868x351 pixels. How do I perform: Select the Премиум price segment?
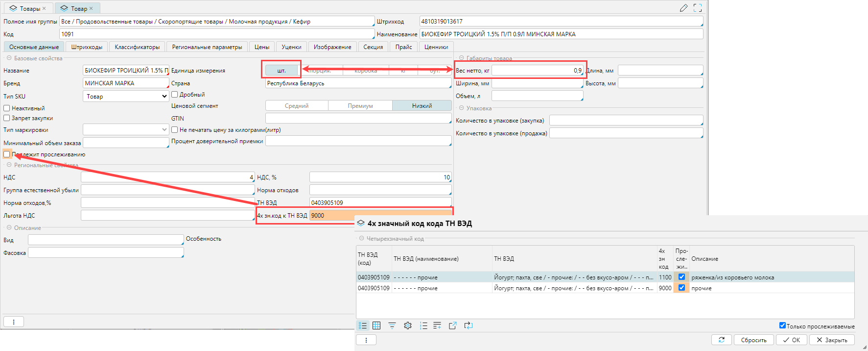point(360,106)
